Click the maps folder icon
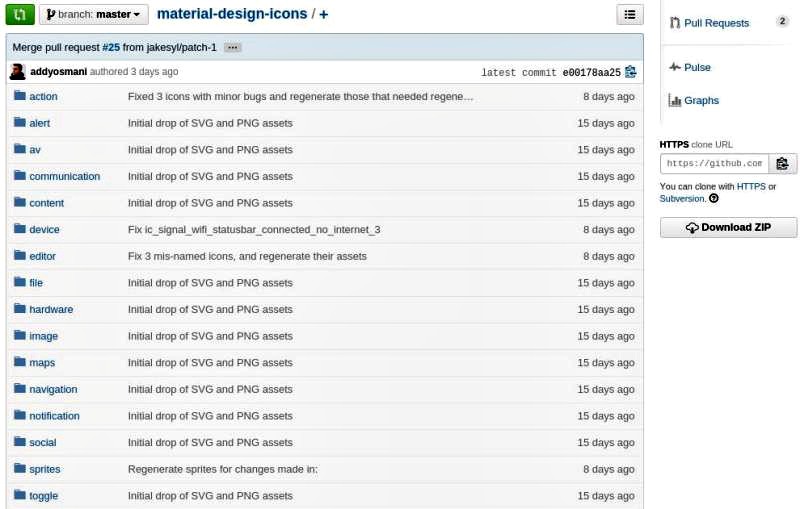Viewport: 800px width, 509px height. pyautogui.click(x=20, y=361)
